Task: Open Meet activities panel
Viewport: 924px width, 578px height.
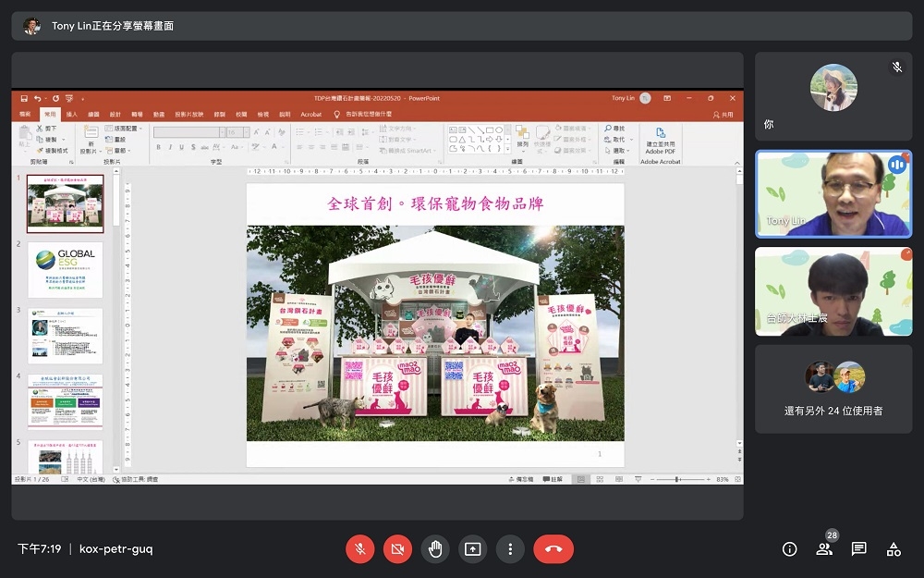Action: (x=894, y=549)
